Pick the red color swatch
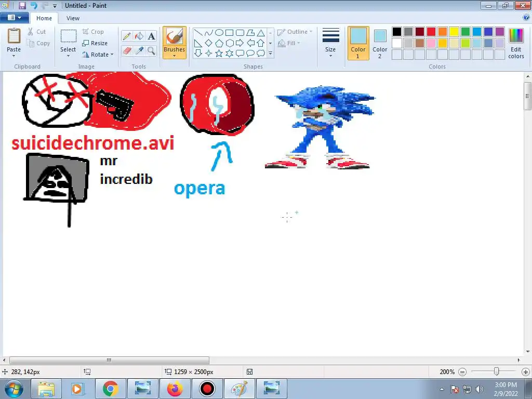Viewport: 532px width, 399px height. pos(431,32)
